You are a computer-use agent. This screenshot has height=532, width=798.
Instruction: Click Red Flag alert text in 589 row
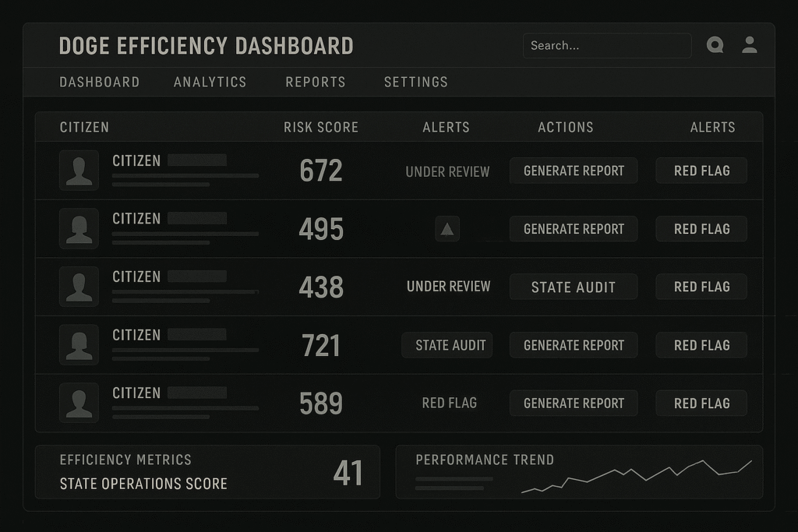coord(450,403)
